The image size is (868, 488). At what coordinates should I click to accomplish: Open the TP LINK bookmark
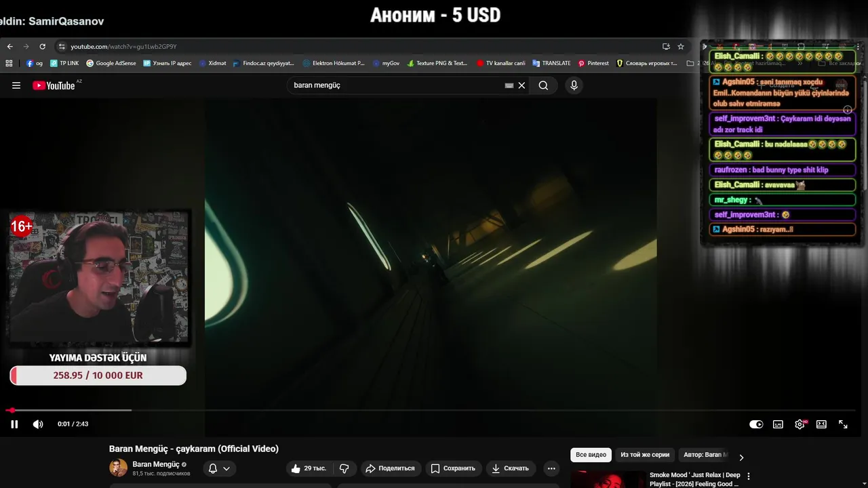point(64,63)
